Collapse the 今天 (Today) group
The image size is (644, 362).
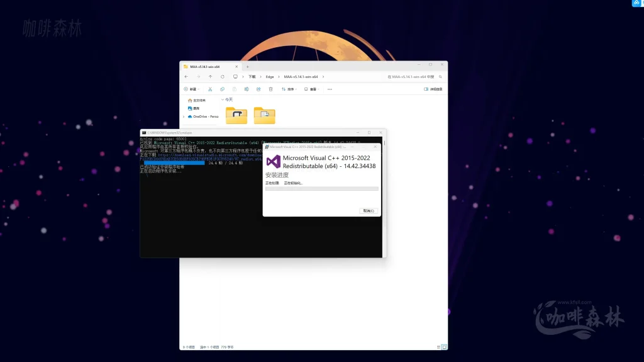(223, 99)
